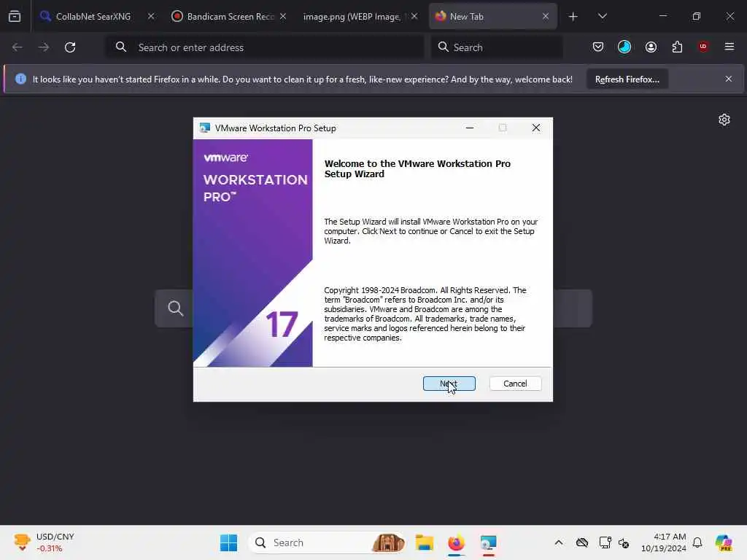Open the Firefox hamburger menu
747x560 pixels.
(x=729, y=47)
